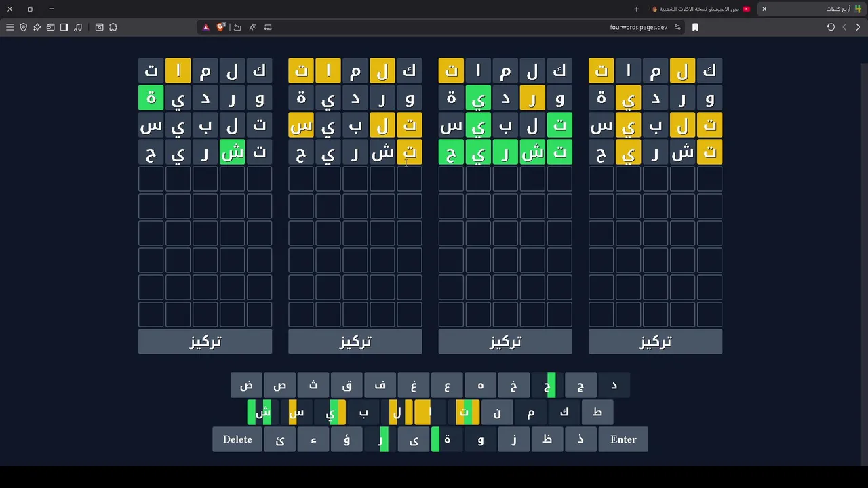Open the tab search icon
The width and height of the screenshot is (868, 488).
click(99, 27)
